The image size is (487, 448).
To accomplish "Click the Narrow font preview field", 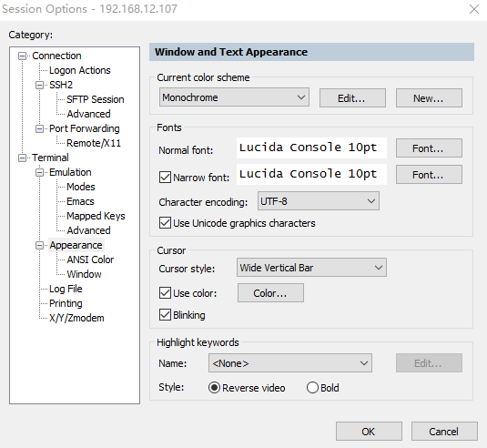I will tap(311, 174).
